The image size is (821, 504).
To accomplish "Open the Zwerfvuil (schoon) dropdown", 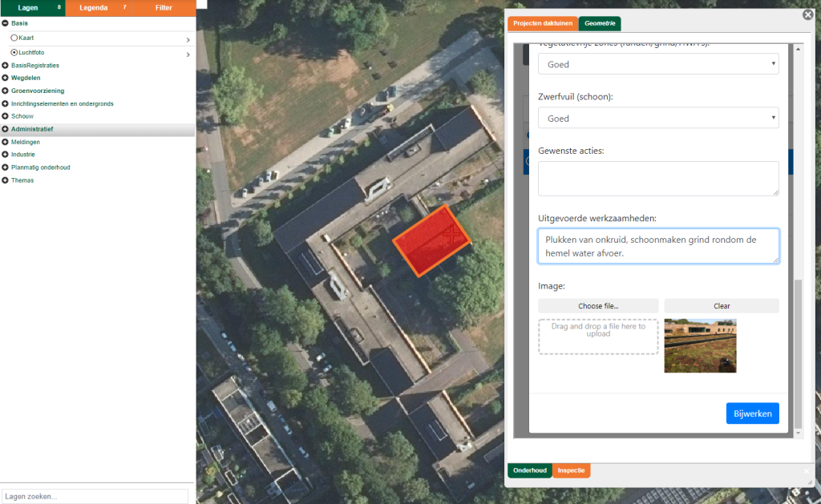I will (658, 119).
